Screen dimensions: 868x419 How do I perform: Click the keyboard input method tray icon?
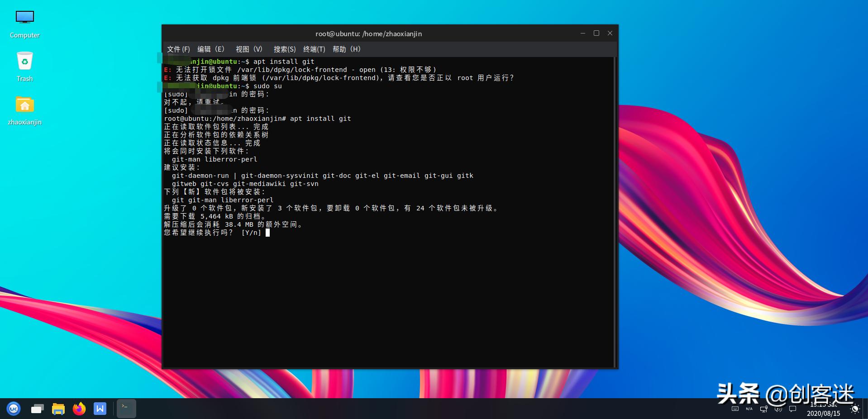coord(735,409)
